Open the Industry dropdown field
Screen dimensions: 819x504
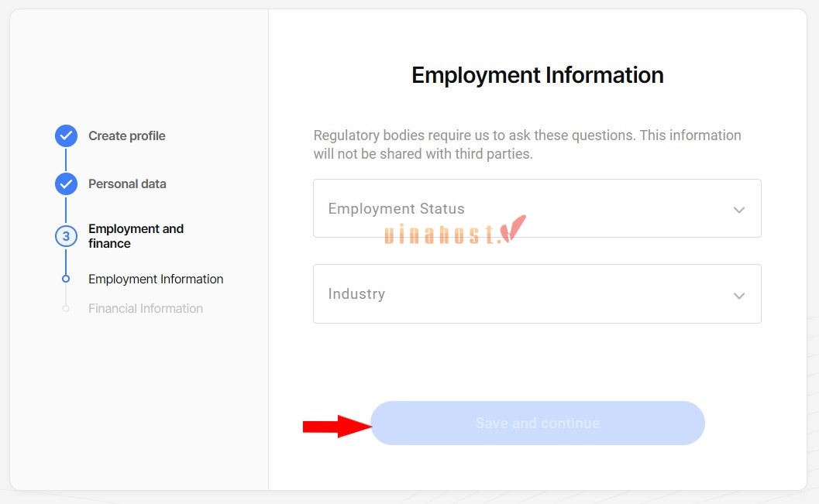(x=527, y=294)
